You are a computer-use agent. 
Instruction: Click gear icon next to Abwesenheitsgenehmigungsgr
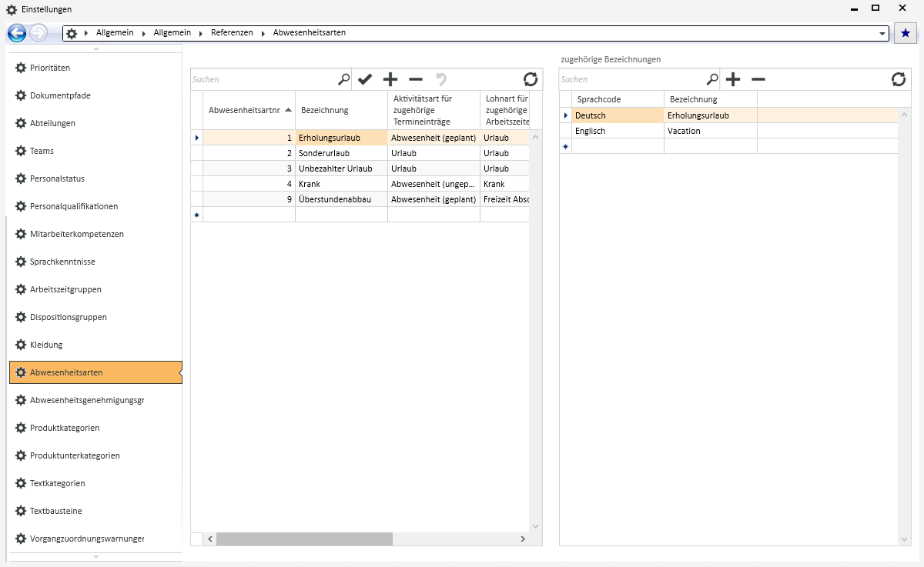point(21,400)
